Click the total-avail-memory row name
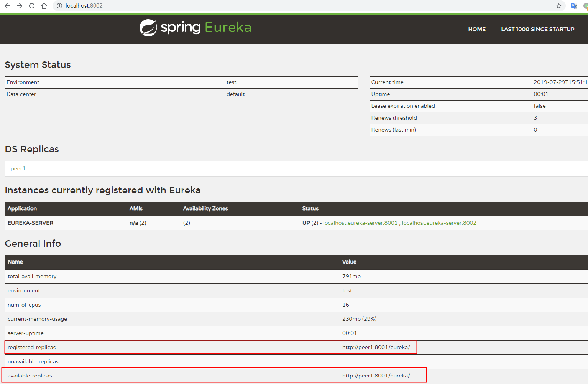588x384 pixels. pyautogui.click(x=32, y=276)
